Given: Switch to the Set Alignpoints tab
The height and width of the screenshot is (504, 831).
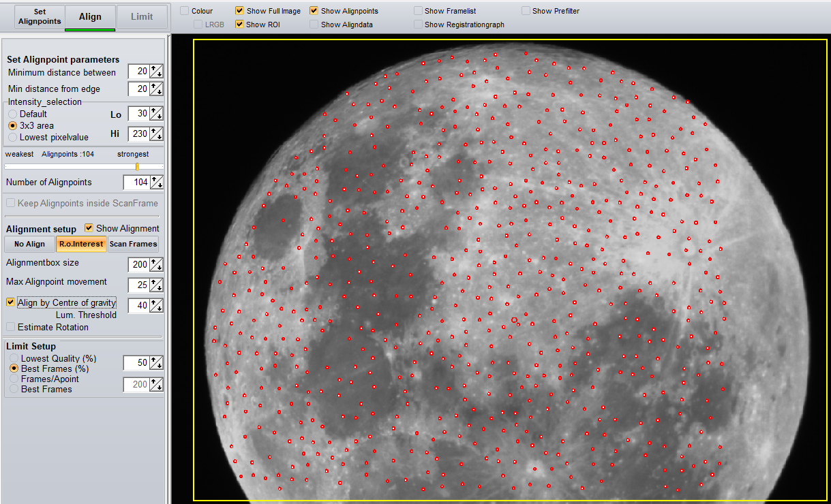Looking at the screenshot, I should (40, 17).
